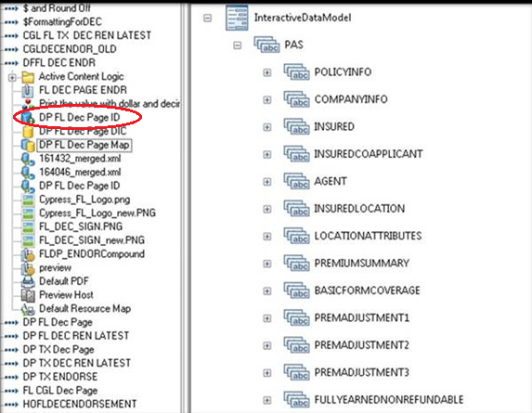Expand the INSURED node
This screenshot has height=413, width=532.
(x=267, y=127)
